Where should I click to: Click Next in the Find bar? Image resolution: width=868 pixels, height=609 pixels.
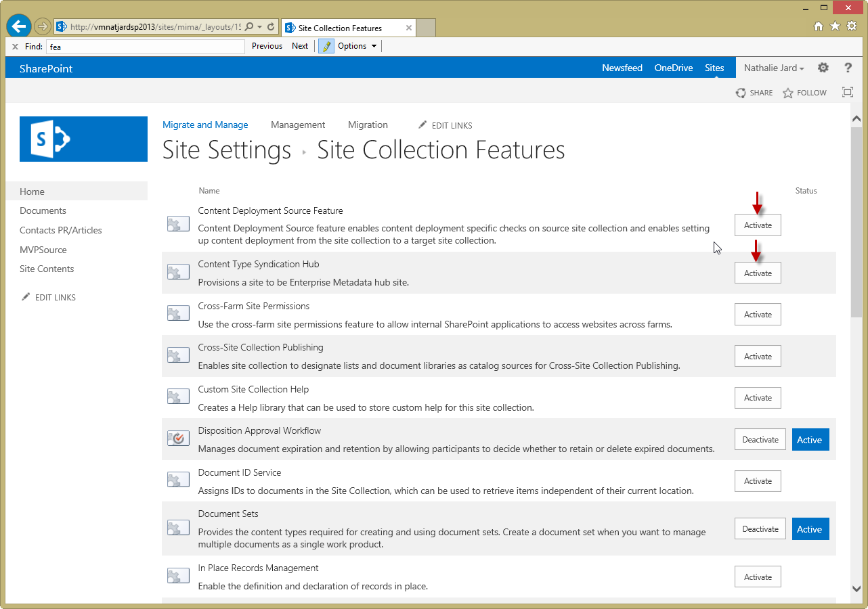tap(300, 46)
